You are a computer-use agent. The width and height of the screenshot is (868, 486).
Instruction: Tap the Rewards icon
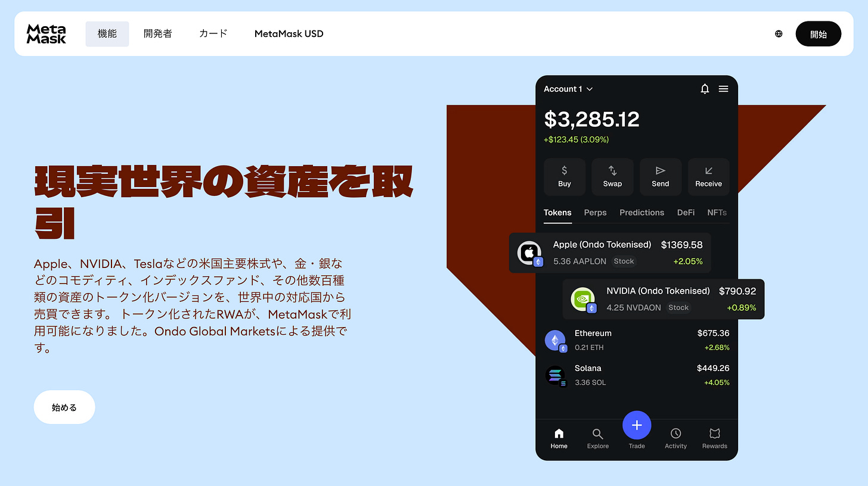715,433
